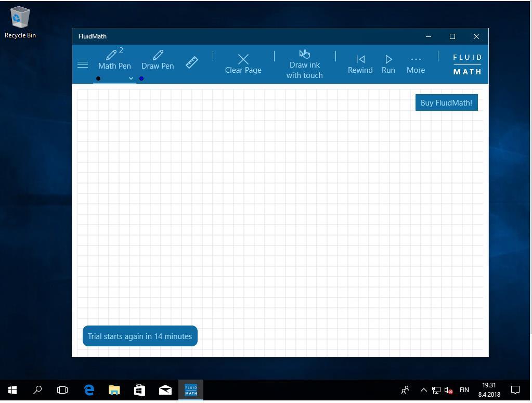
Task: Open the Windows Start menu
Action: click(12, 390)
